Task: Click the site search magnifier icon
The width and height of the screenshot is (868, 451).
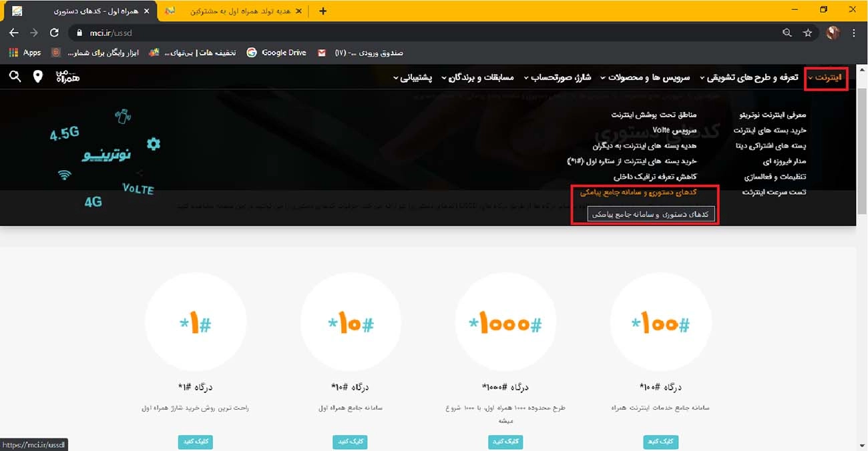Action: [15, 77]
